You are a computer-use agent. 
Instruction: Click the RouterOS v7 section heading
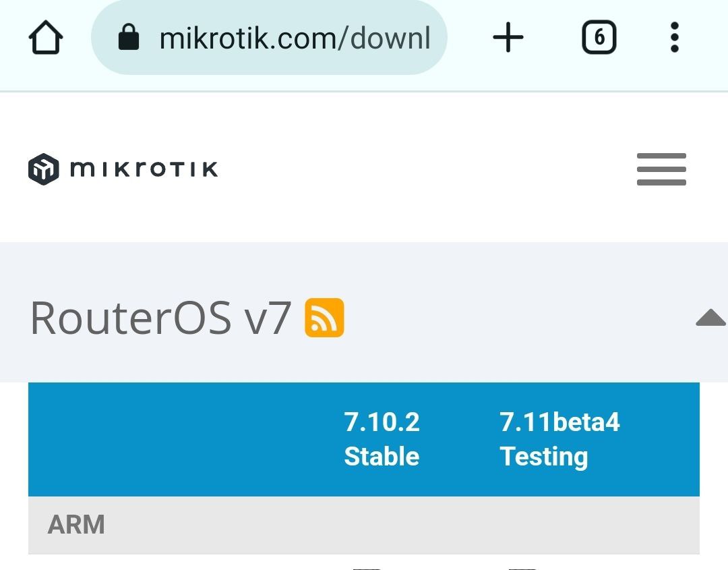(x=161, y=318)
